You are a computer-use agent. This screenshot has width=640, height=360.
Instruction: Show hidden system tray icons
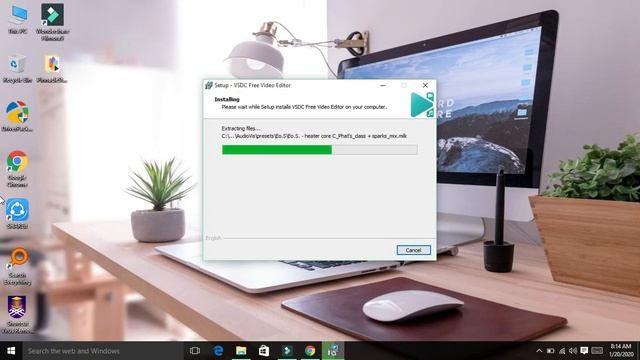[x=539, y=351]
